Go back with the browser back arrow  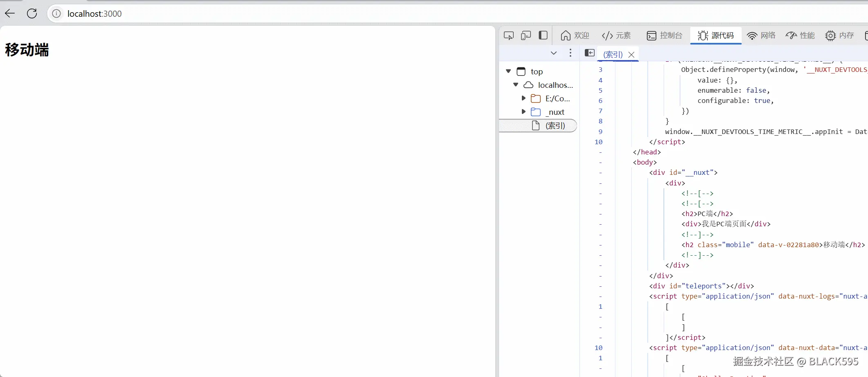pyautogui.click(x=10, y=13)
